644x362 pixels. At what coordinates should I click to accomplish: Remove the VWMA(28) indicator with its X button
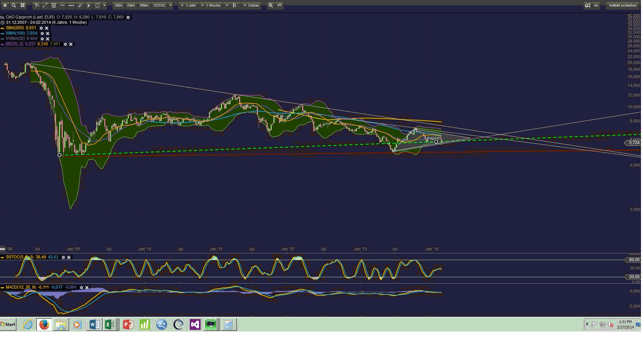coord(48,39)
